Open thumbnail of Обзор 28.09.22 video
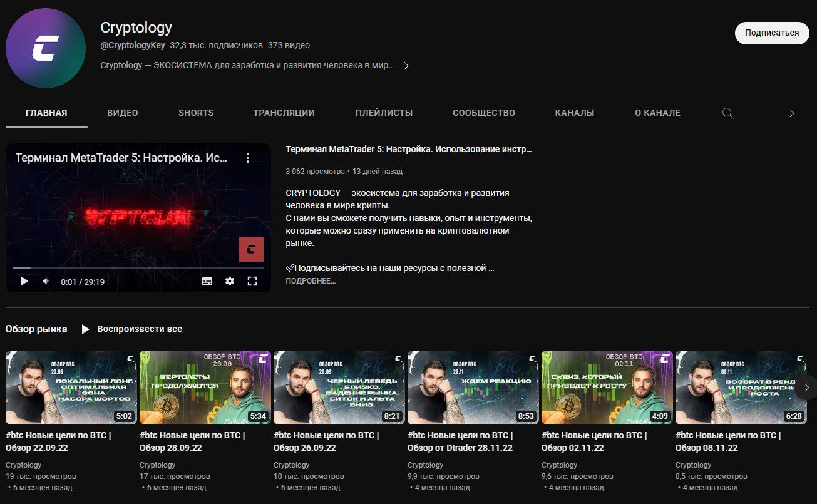817x504 pixels. (205, 388)
